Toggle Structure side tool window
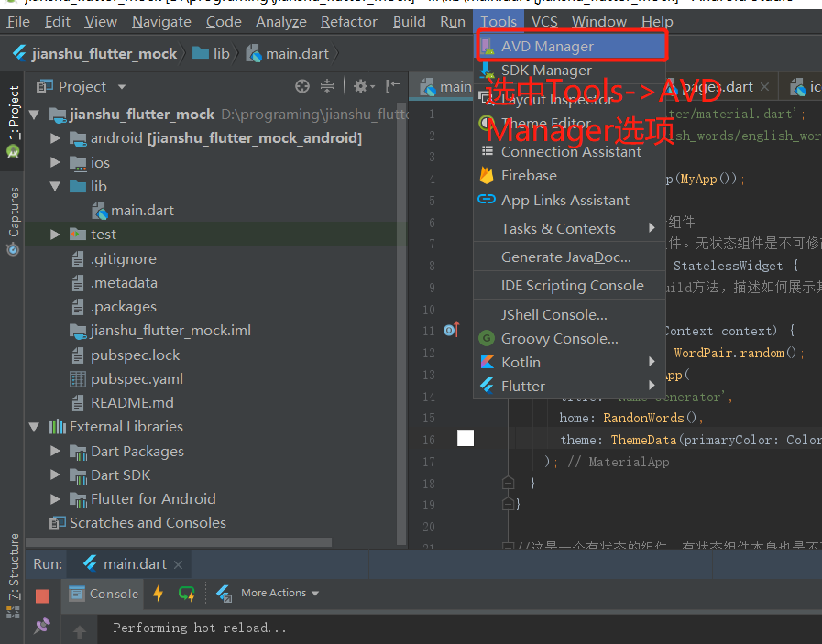Image resolution: width=822 pixels, height=644 pixels. tap(13, 575)
